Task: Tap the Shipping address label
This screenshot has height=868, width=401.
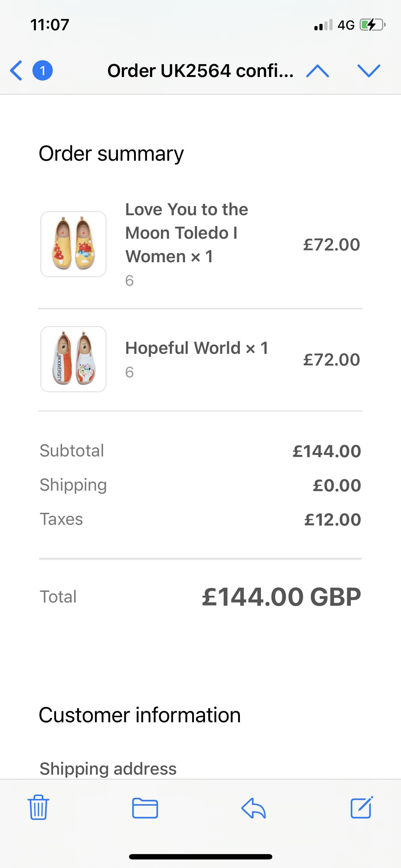Action: 108,769
